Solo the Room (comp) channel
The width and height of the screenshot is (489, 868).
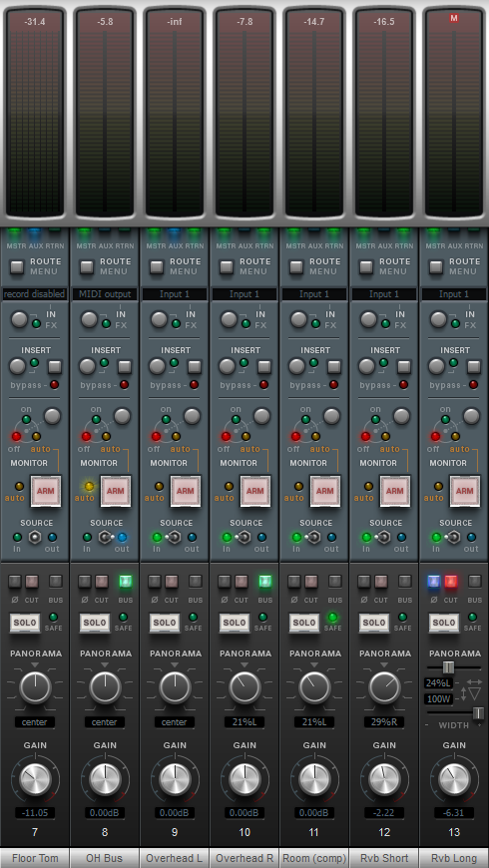304,623
